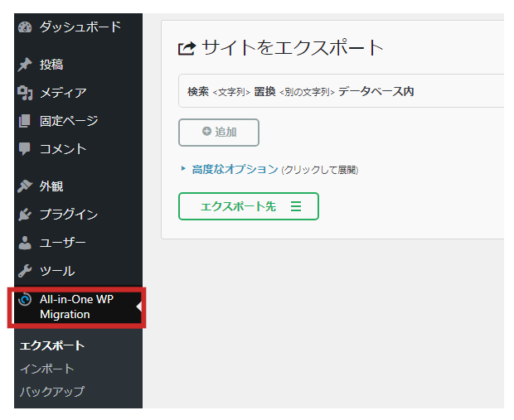The height and width of the screenshot is (420, 514).
Task: Click the All-in-One WP Migration circular icon
Action: [25, 299]
